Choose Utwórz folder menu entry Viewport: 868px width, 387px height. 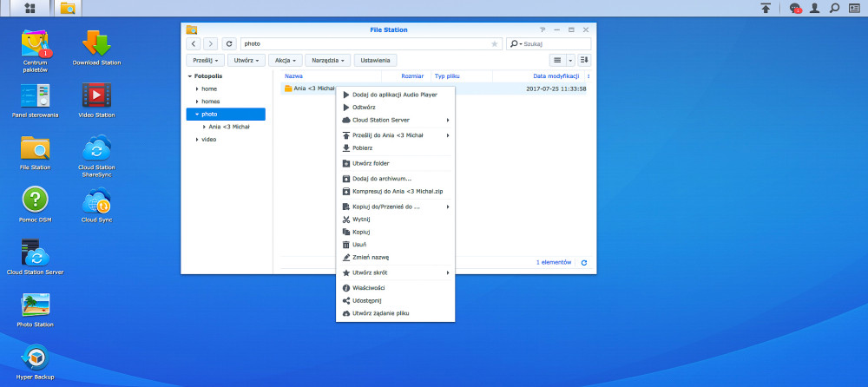pos(395,163)
